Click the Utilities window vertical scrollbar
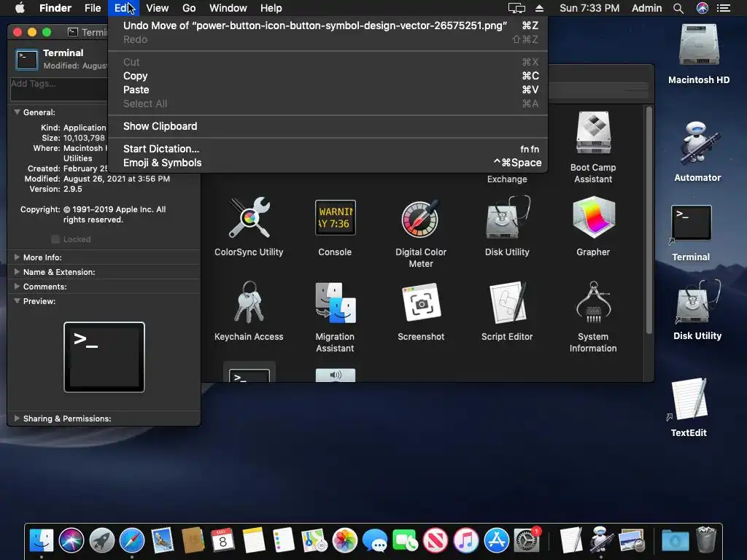This screenshot has height=560, width=747. 649,220
